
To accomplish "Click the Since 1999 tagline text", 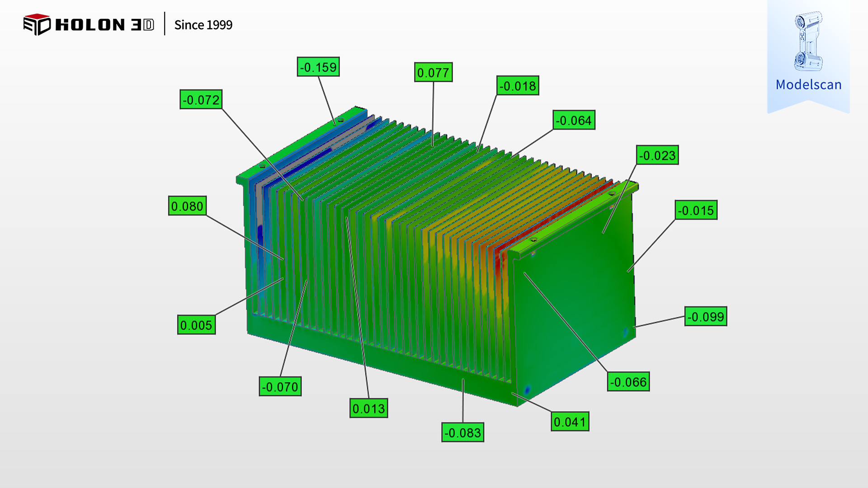I will click(x=203, y=25).
